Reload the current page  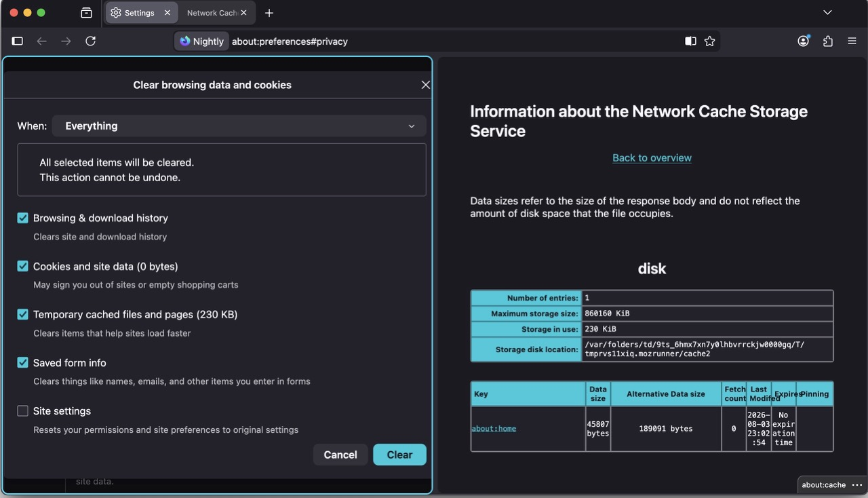(90, 41)
